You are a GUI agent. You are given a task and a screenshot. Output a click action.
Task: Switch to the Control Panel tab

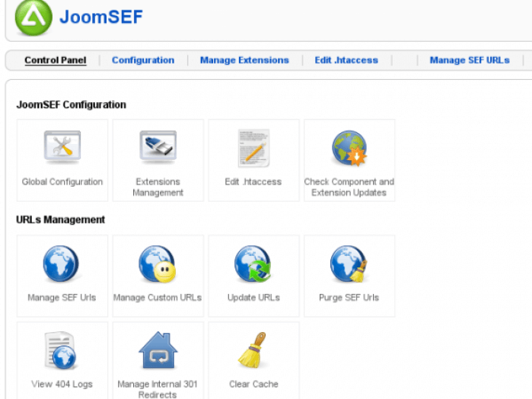[x=56, y=60]
